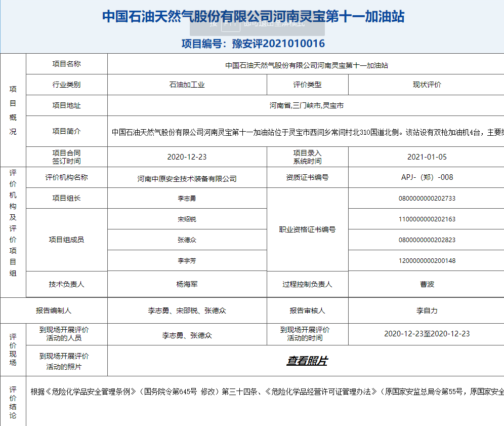Click the evaluation conclusion paragraph text
This screenshot has height=426, width=504.
[267, 392]
